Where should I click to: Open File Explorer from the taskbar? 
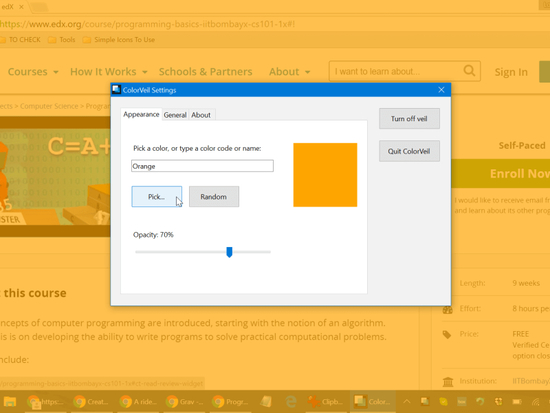tap(10, 401)
